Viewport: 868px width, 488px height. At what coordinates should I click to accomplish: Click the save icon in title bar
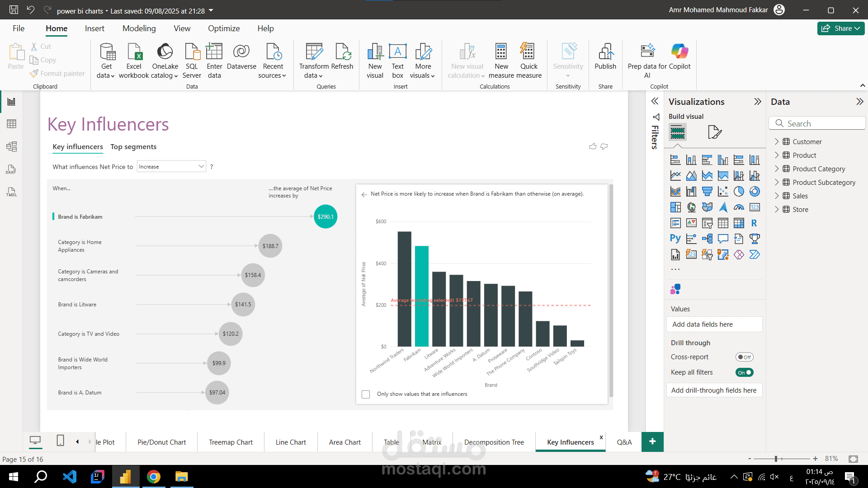point(14,9)
